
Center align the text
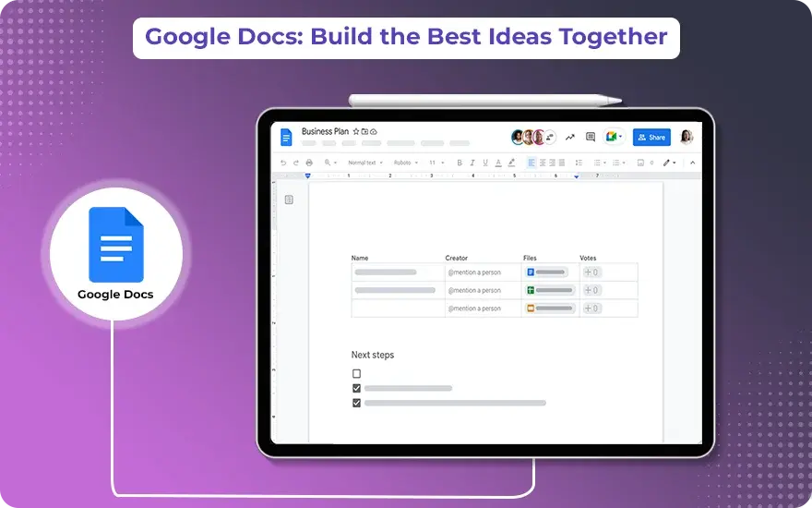543,163
